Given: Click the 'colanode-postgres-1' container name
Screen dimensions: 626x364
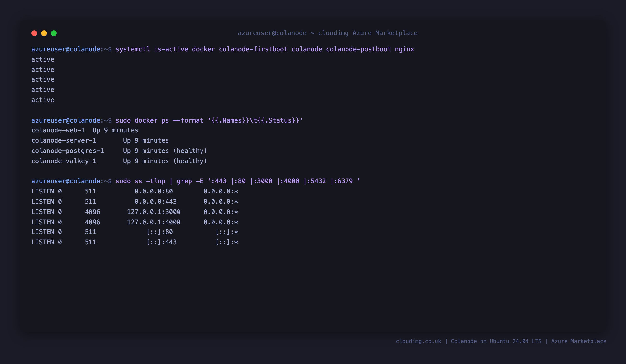Looking at the screenshot, I should pyautogui.click(x=67, y=151).
